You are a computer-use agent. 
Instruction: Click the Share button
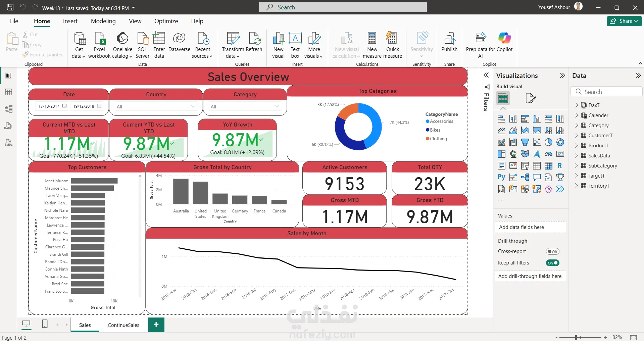[x=624, y=21]
